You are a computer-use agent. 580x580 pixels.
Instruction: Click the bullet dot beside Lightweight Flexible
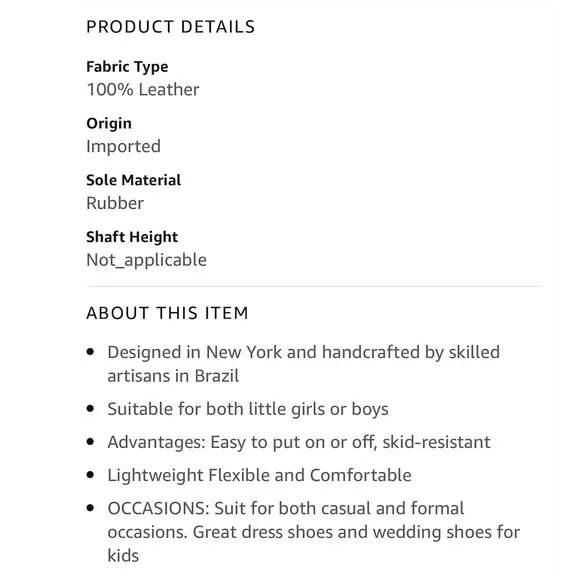90,475
